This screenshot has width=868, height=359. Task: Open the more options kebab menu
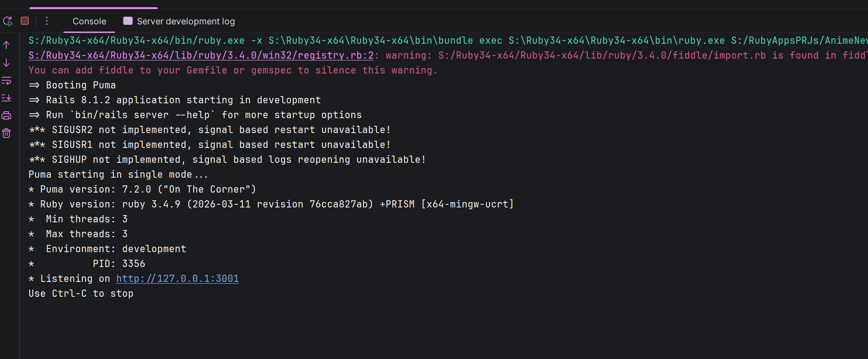47,21
